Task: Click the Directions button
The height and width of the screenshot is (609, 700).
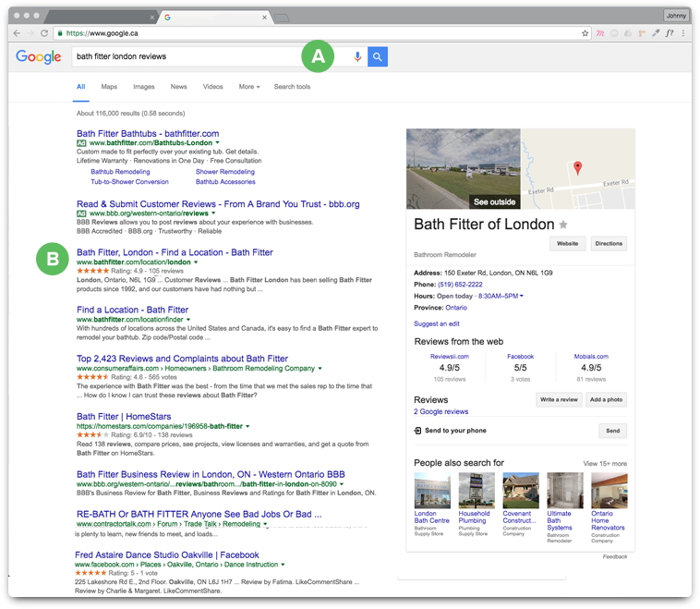Action: pyautogui.click(x=609, y=244)
